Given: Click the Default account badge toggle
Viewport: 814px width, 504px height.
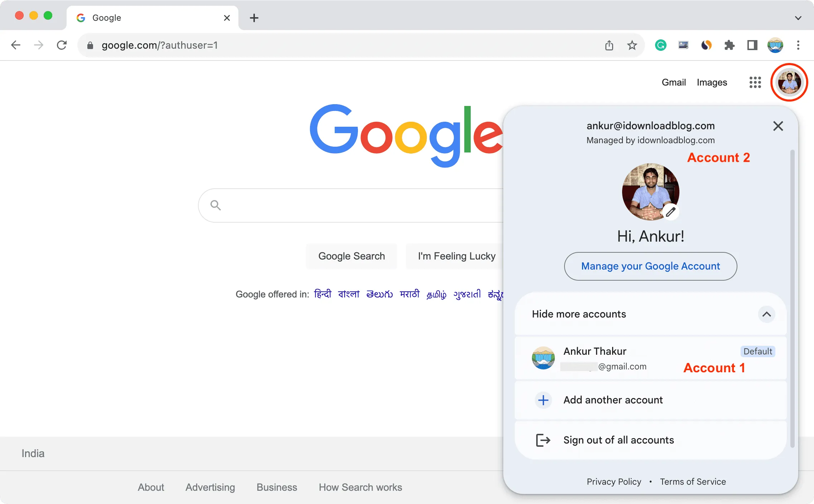Looking at the screenshot, I should tap(757, 351).
